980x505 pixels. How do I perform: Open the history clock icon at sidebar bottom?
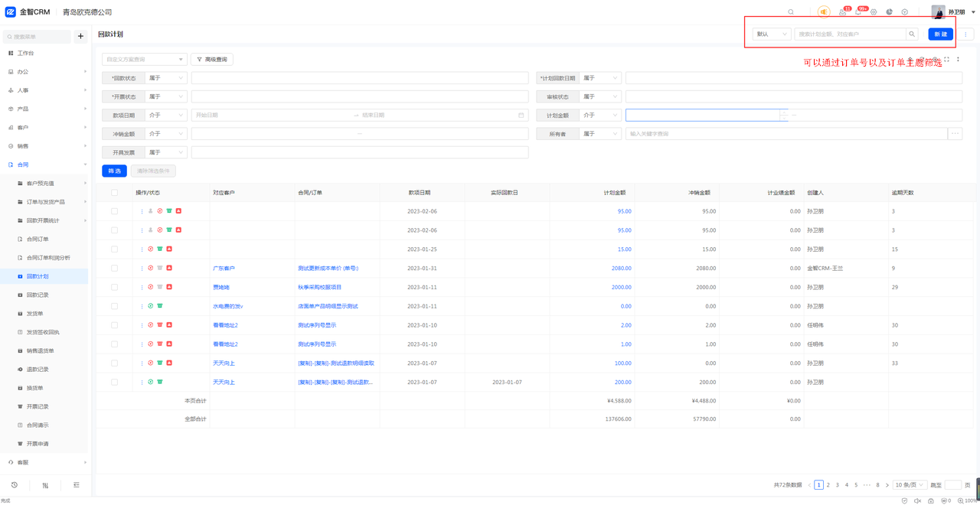pyautogui.click(x=15, y=485)
